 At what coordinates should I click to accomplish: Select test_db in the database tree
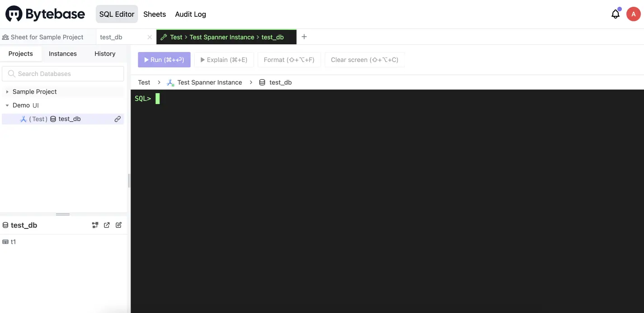63,119
